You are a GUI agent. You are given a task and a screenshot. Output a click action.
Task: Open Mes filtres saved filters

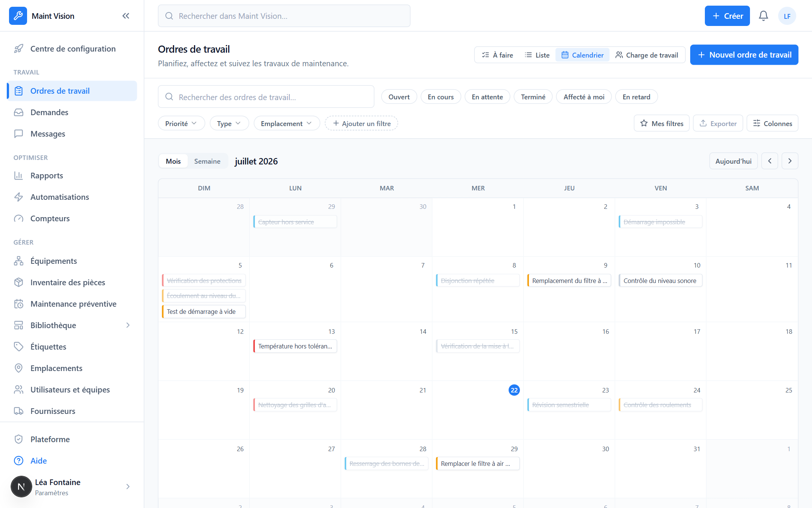click(x=662, y=123)
